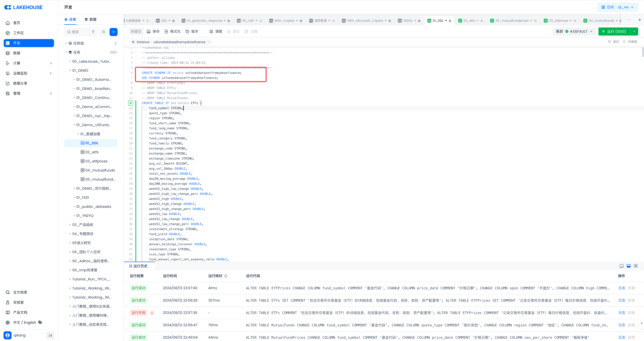Screen dimensions: 644x341
Task: Toggle results panel fullscreen layout icon
Action: tap(635, 266)
